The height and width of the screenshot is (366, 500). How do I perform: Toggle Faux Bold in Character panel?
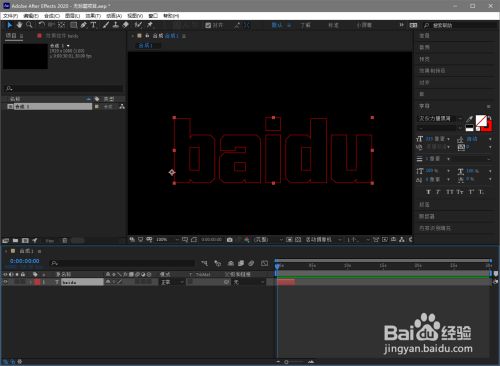click(428, 192)
